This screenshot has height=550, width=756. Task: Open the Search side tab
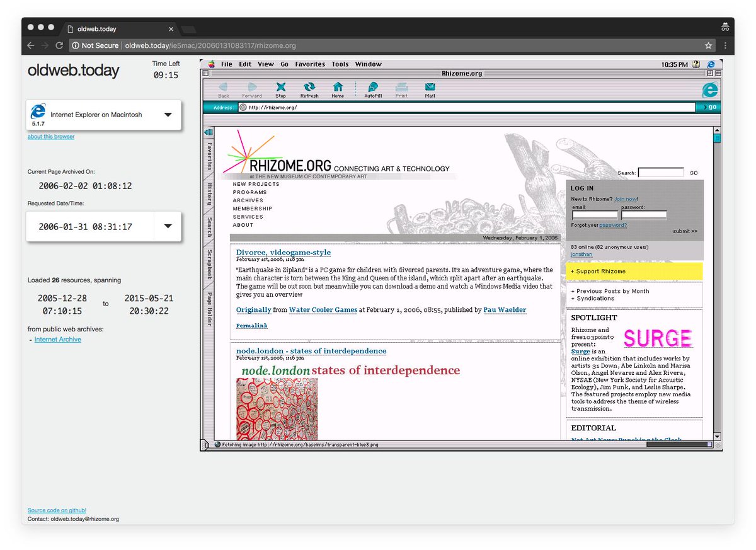pos(209,227)
